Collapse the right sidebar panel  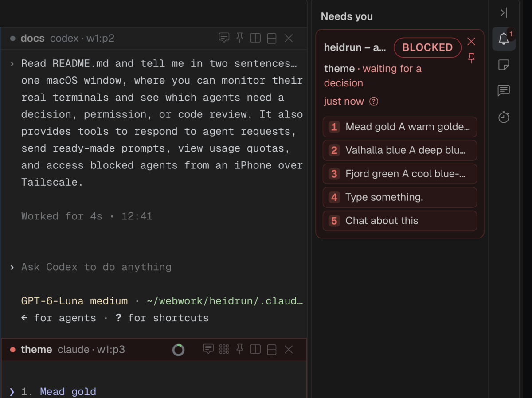[x=504, y=13]
